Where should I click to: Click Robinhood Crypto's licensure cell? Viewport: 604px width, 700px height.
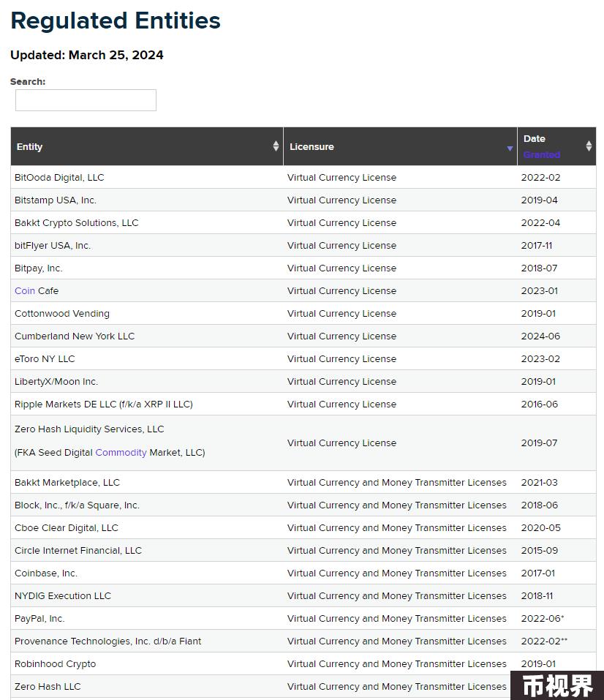(x=397, y=664)
